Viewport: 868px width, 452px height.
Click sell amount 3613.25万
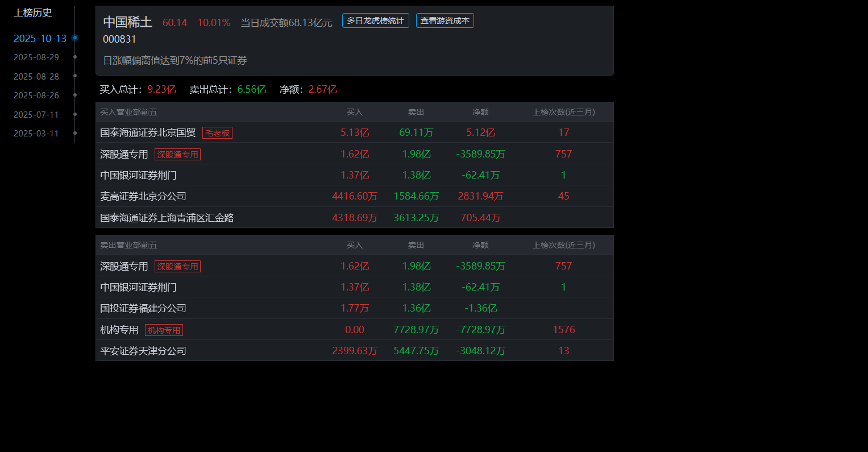[416, 218]
